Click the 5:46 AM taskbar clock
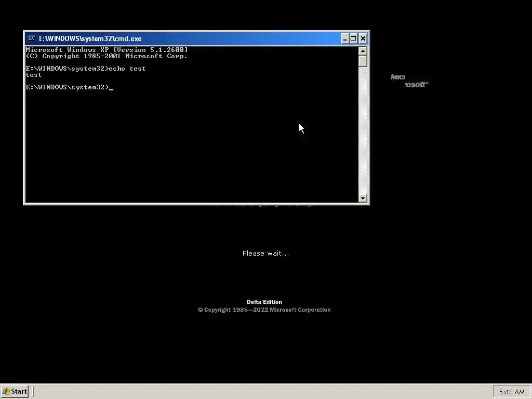 tap(512, 392)
